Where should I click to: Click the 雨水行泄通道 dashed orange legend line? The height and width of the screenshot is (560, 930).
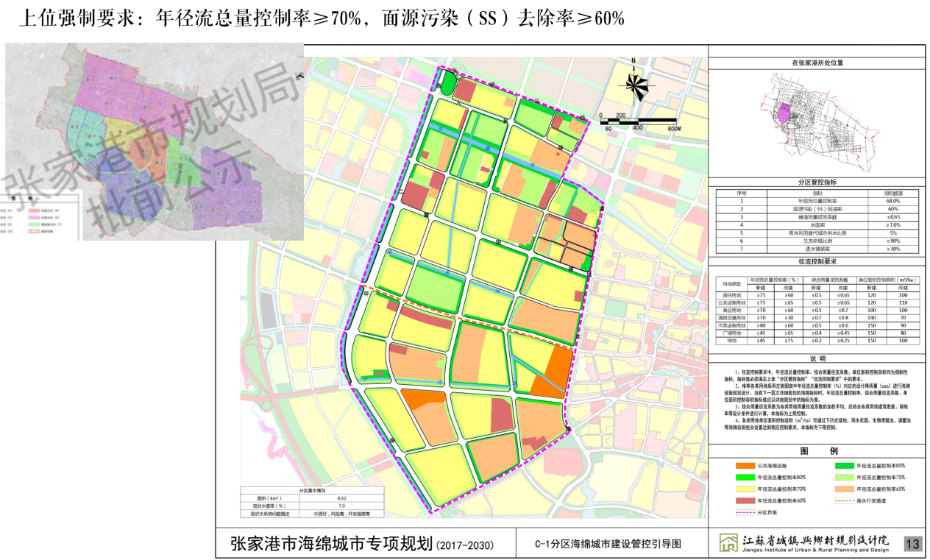click(x=845, y=500)
